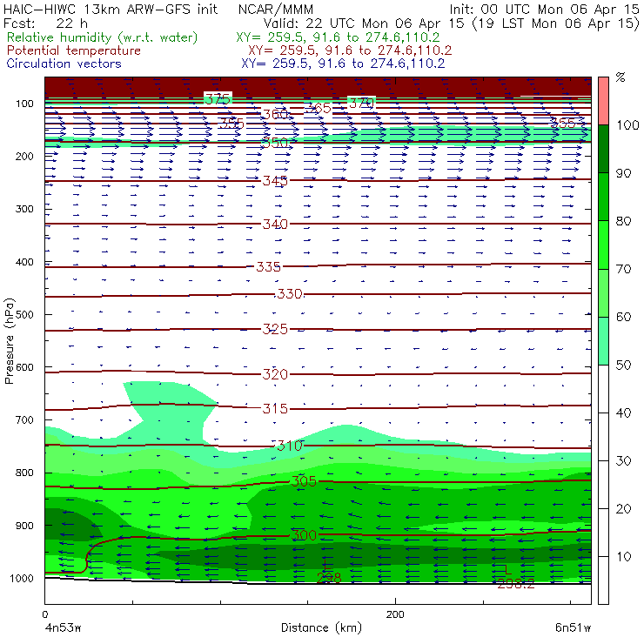Click the distance axis tick label '200'
The width and height of the screenshot is (644, 644).
point(395,614)
